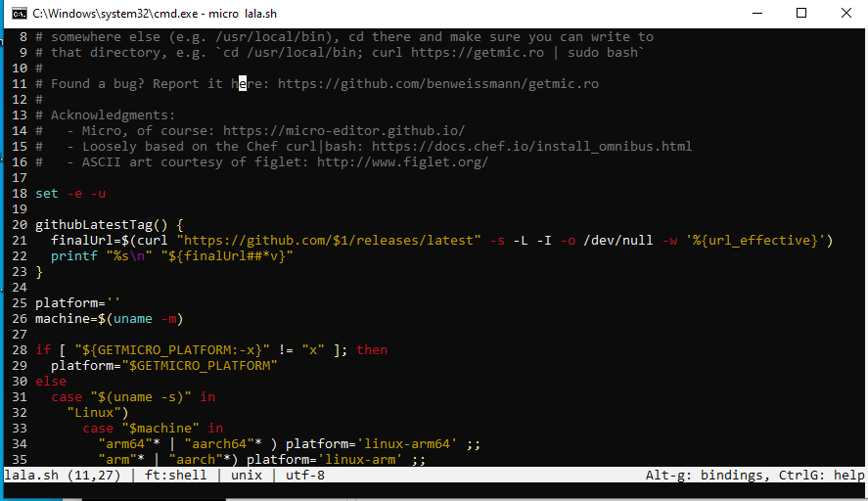
Task: Click 'utf-8' encoding in status bar
Action: [305, 475]
